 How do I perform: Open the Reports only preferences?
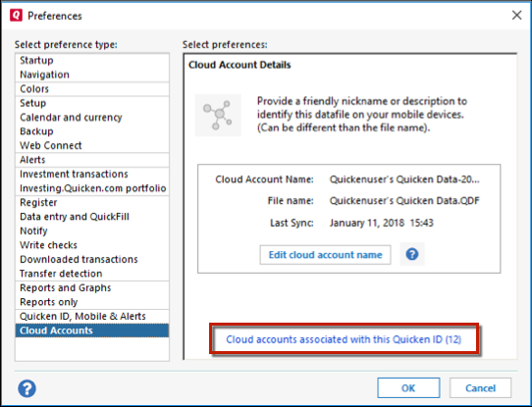click(92, 302)
